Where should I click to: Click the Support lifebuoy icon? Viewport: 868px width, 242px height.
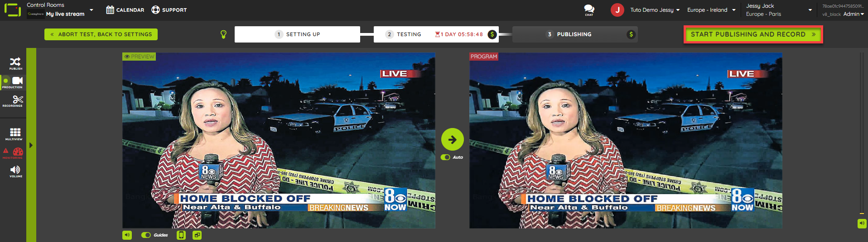tap(155, 10)
